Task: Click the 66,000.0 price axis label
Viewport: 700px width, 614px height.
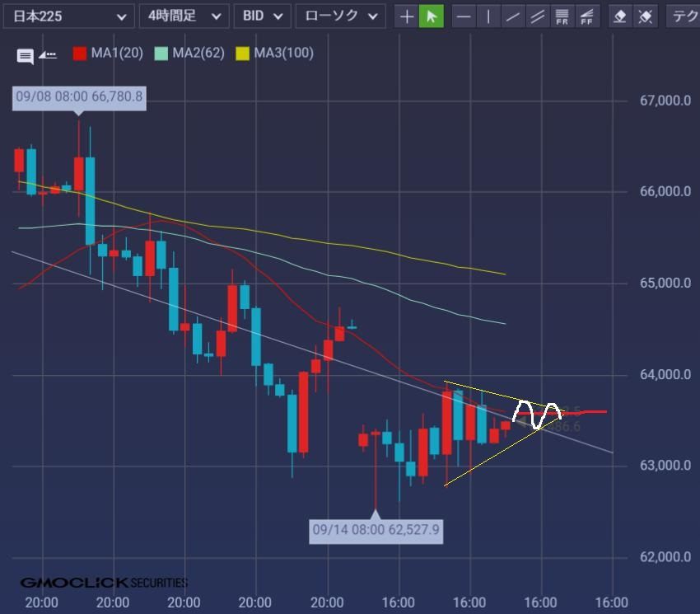Action: (665, 191)
